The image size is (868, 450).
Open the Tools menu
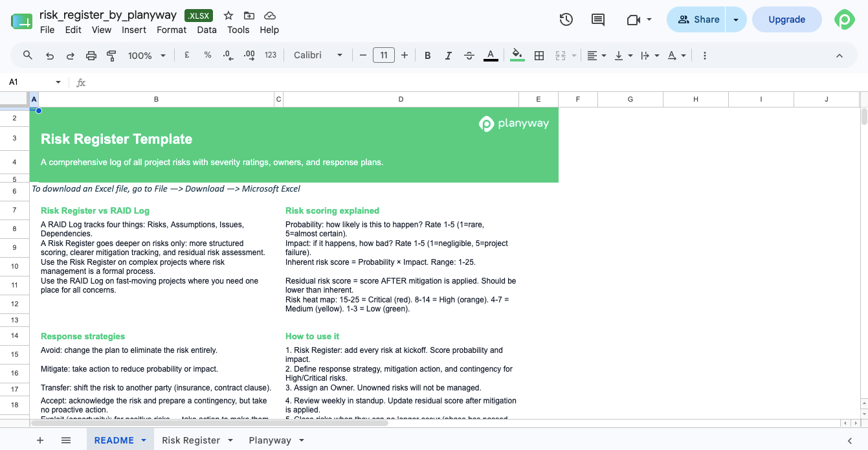pos(238,30)
